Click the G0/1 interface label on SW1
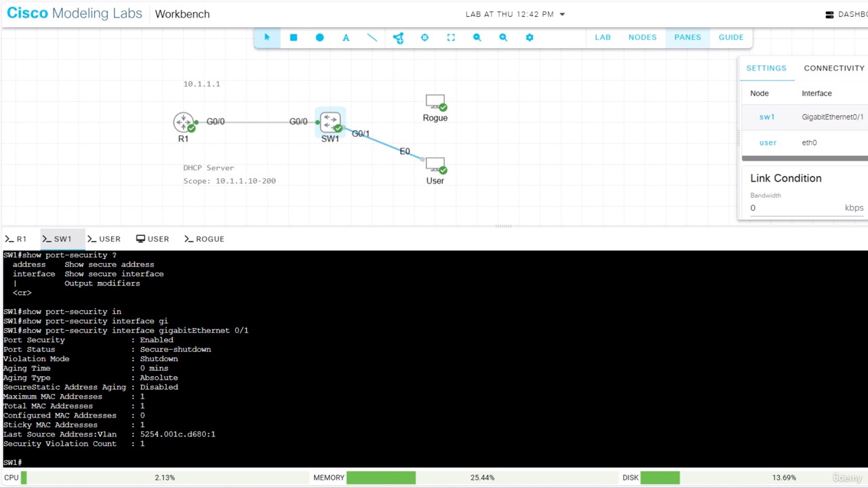The width and height of the screenshot is (868, 488). (x=361, y=134)
